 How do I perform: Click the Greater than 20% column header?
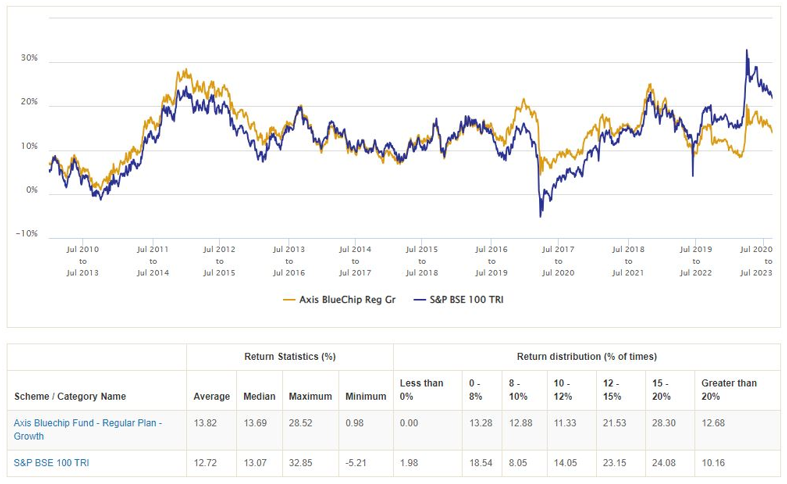pos(729,390)
